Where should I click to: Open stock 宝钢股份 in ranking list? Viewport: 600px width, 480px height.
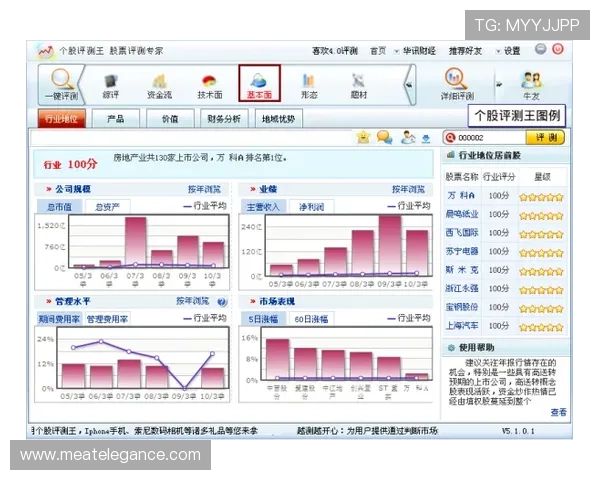pyautogui.click(x=462, y=307)
